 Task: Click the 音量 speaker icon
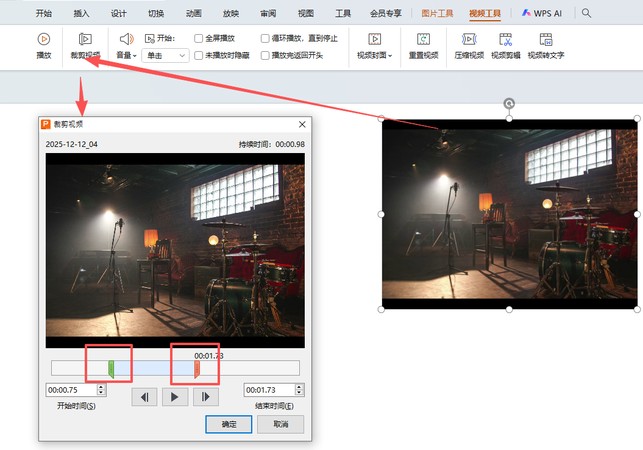[126, 39]
